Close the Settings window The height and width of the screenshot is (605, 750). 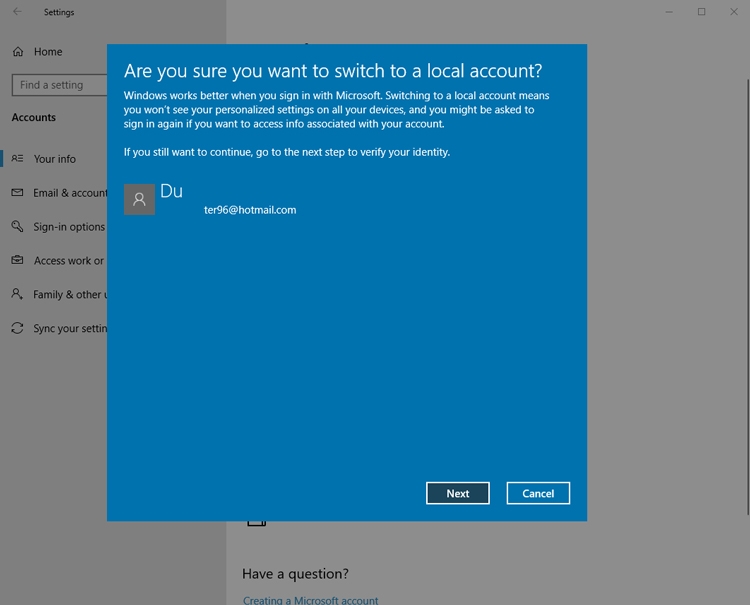[x=734, y=11]
